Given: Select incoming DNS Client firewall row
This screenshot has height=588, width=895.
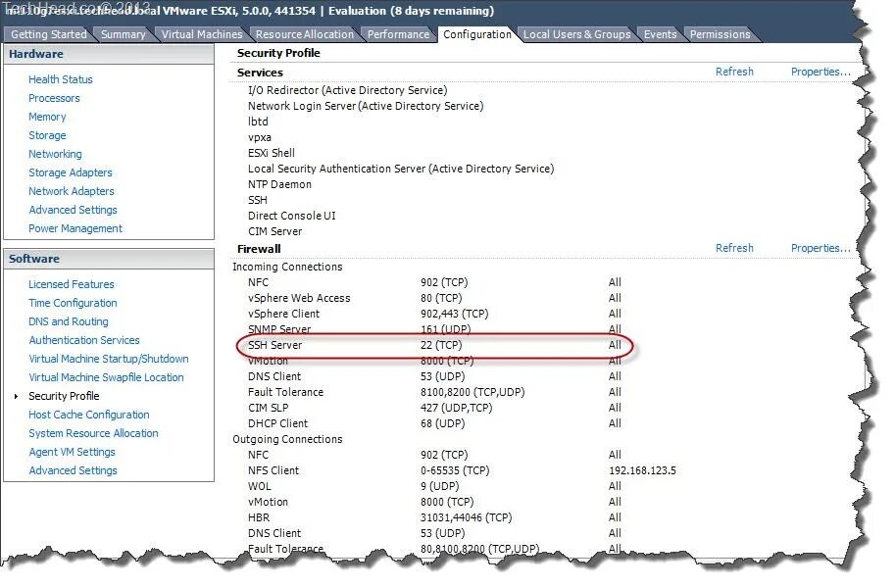Looking at the screenshot, I should coord(435,376).
